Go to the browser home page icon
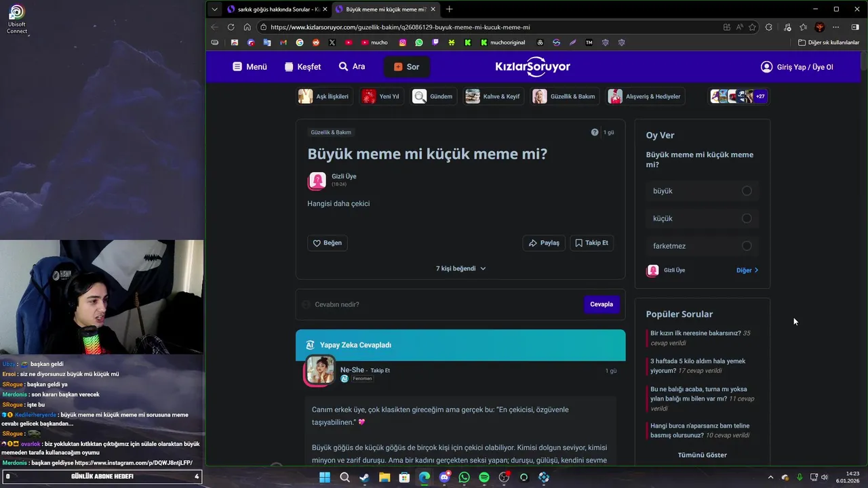Viewport: 868px width, 488px height. pos(247,27)
